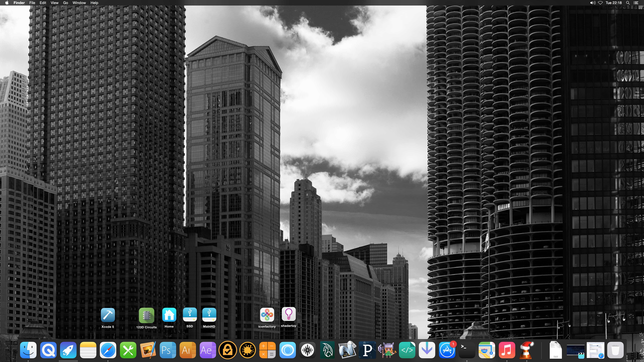Image resolution: width=644 pixels, height=362 pixels.
Task: Launch After Effects from the dock
Action: point(208,350)
